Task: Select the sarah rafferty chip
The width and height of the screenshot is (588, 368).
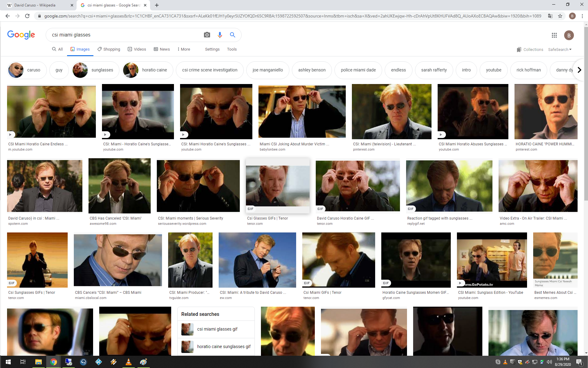Action: click(434, 70)
